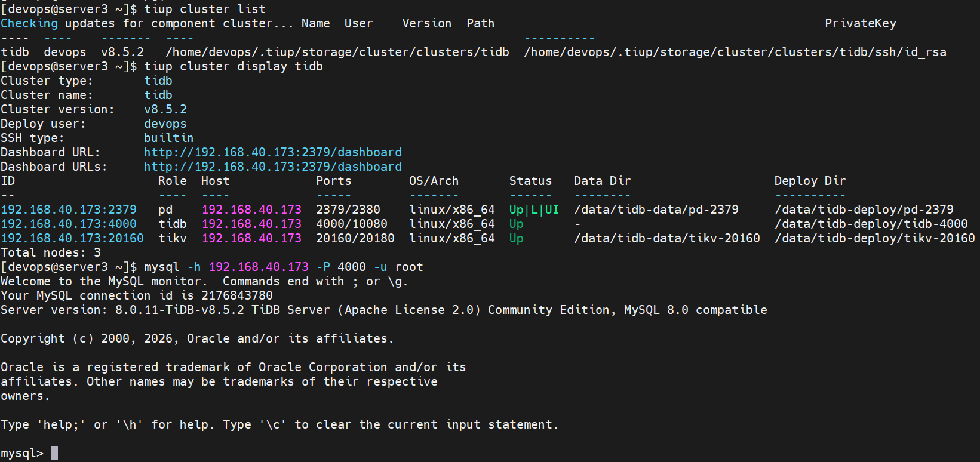Click the ports value 2379/2380
Viewport: 980px width, 462px height.
click(x=348, y=210)
